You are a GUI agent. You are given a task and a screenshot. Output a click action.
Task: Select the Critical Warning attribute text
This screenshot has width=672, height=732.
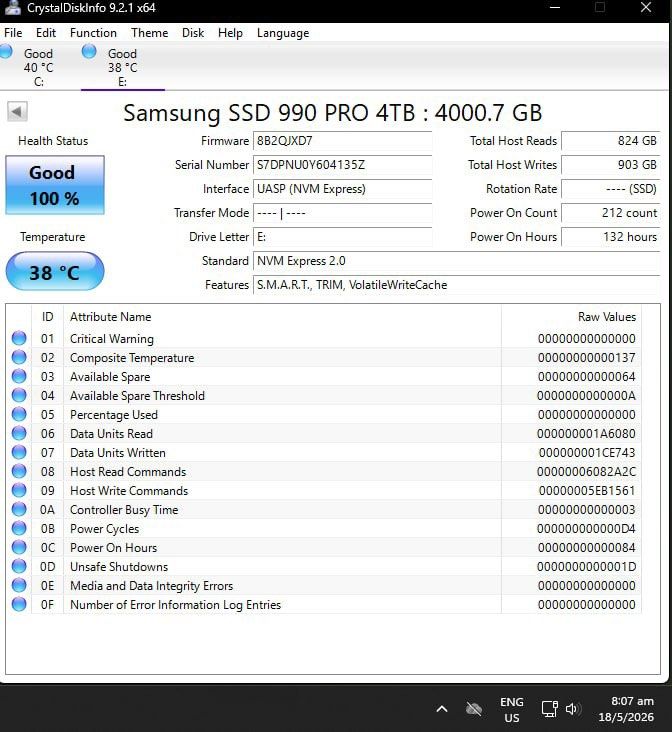tap(112, 339)
